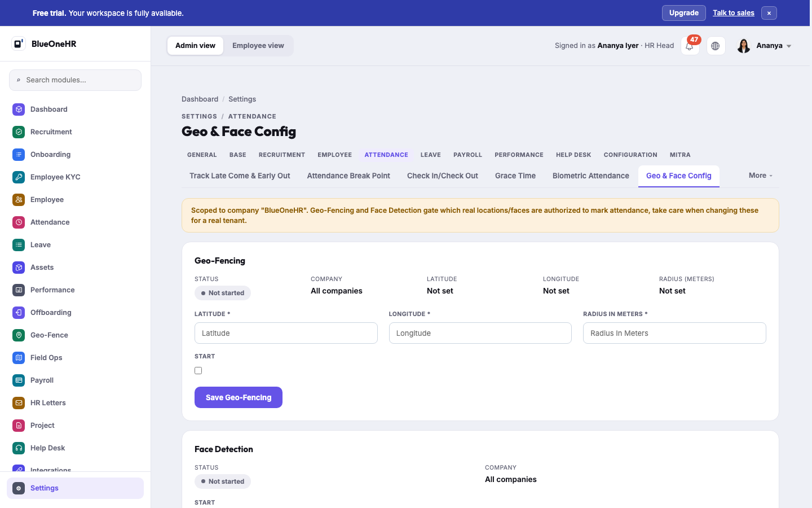
Task: Click the Employee people icon
Action: 19,200
